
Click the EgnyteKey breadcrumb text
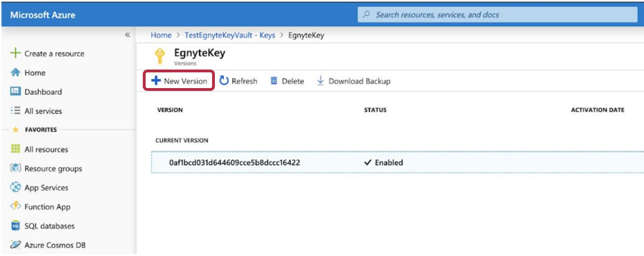[306, 35]
